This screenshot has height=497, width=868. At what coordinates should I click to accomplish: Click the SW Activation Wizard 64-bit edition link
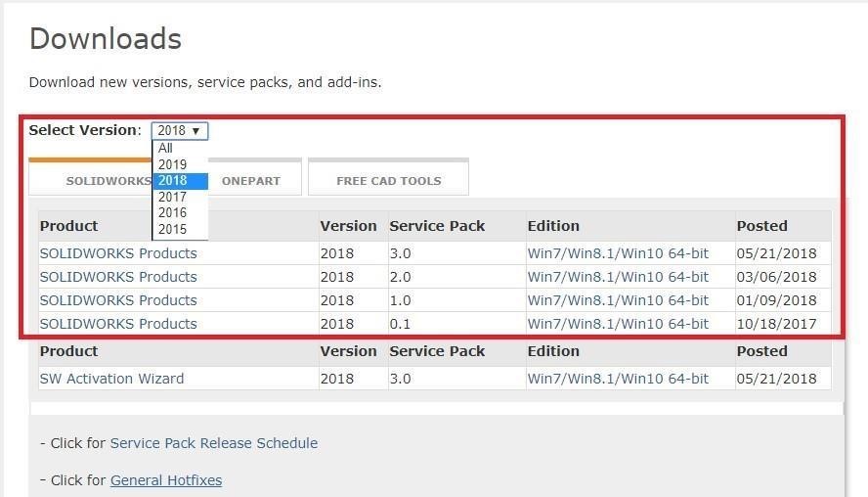pos(618,379)
